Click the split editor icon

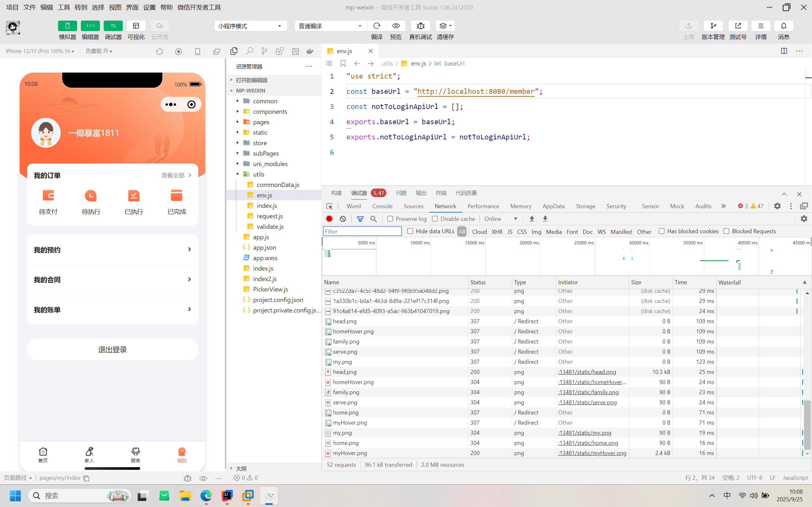tap(784, 51)
